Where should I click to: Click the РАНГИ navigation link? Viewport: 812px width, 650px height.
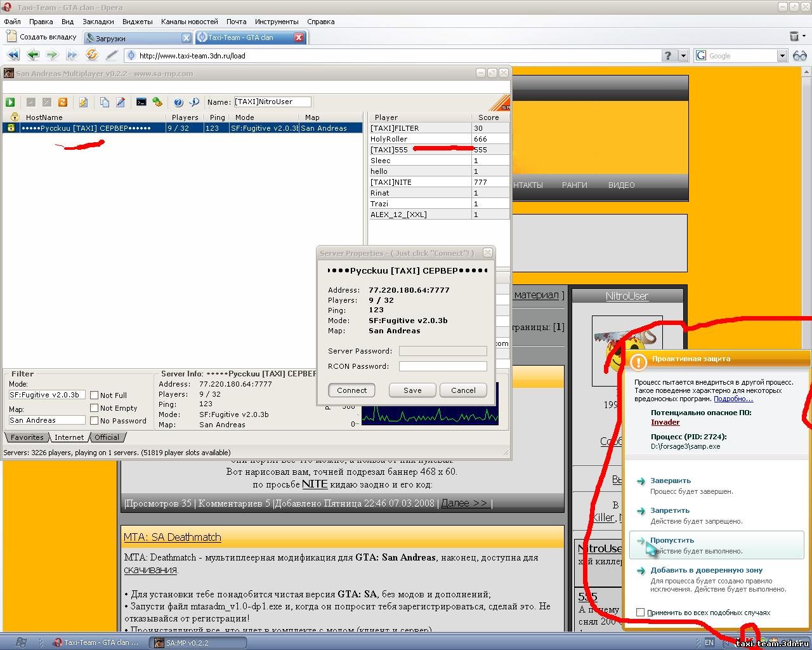[x=575, y=185]
